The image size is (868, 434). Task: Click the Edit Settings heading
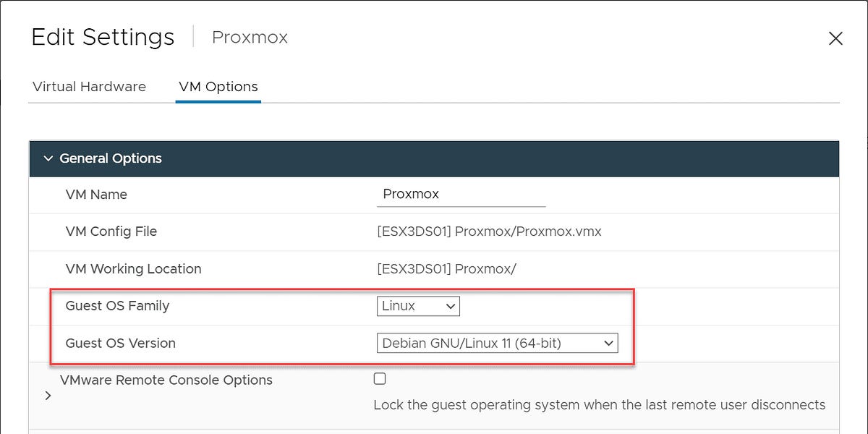coord(102,37)
